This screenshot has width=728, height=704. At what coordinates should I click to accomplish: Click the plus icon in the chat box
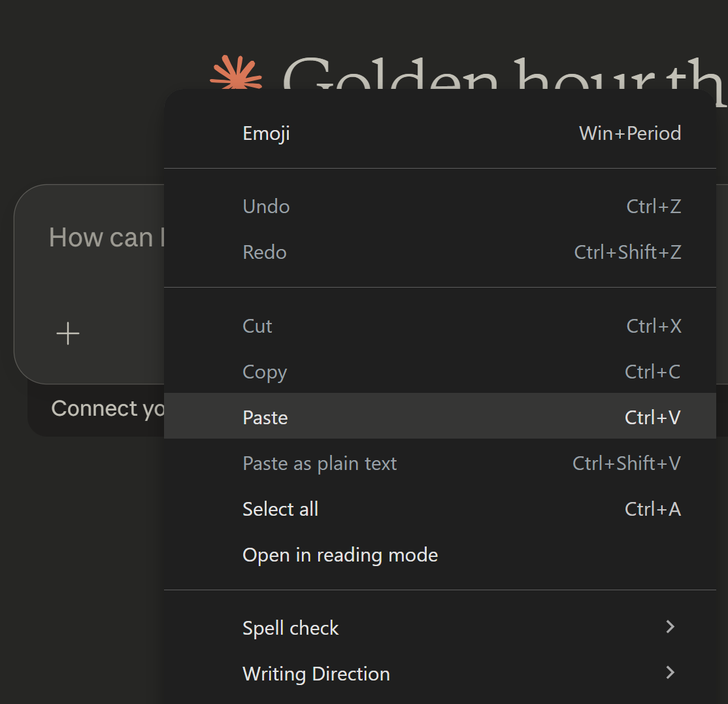tap(68, 333)
